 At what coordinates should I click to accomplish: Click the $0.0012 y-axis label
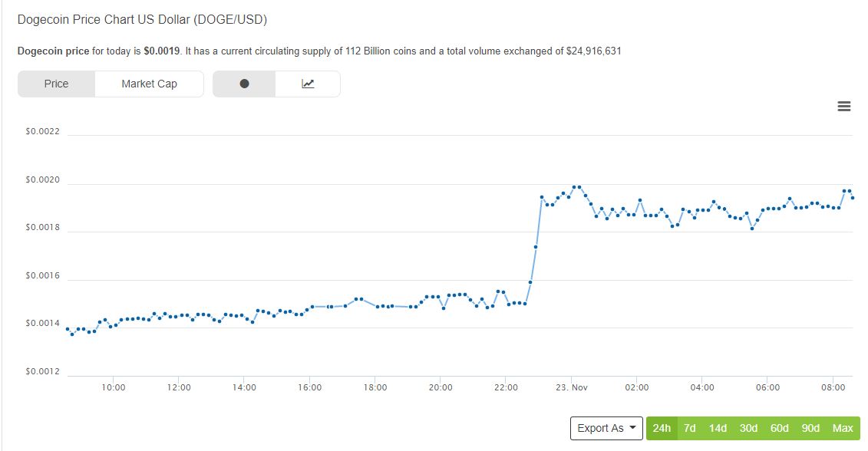[x=43, y=371]
